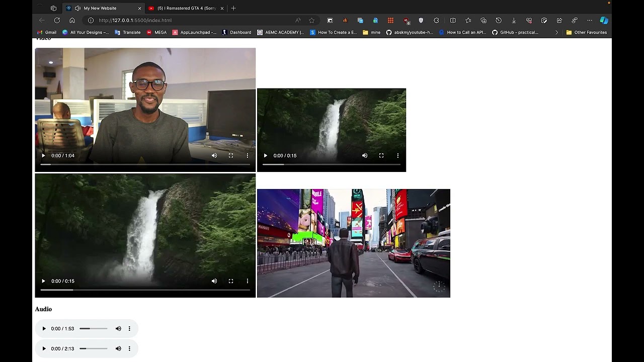Screen dimensions: 644x362
Task: Open more options on the small waterfall video
Action: 398,155
